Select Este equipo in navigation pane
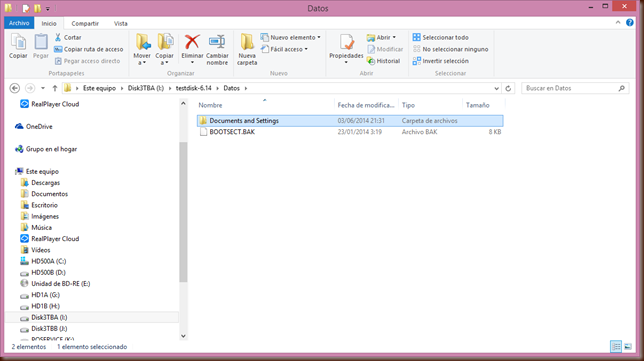The width and height of the screenshot is (644, 361). click(37, 171)
